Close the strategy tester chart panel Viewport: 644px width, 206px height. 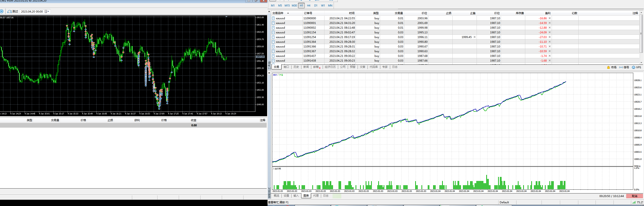pos(269,73)
